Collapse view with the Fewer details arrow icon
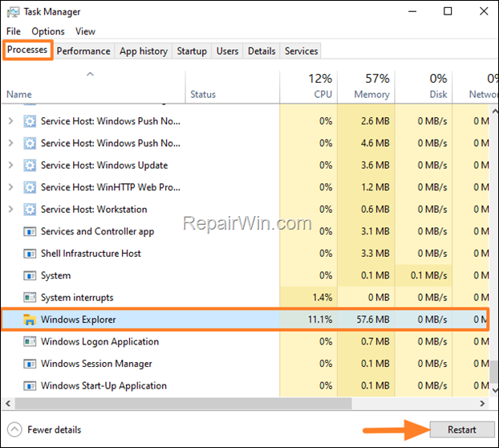Screen dimensions: 499x448 tap(14, 430)
